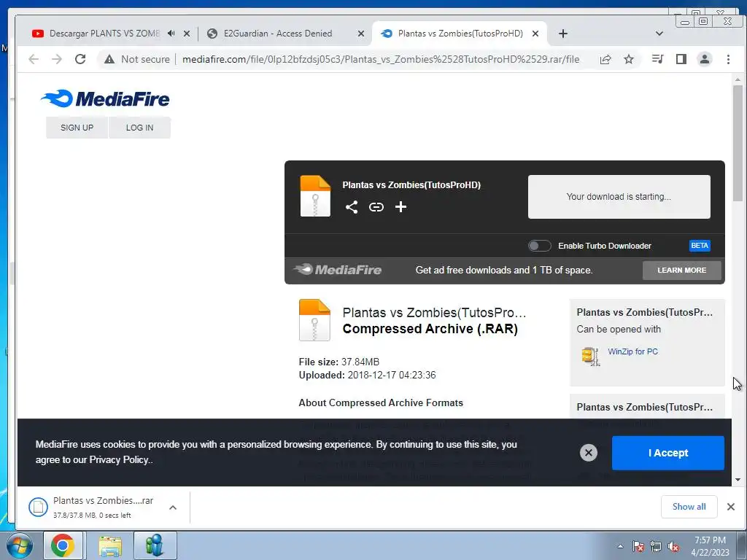Reload the MediaFire page

80,59
